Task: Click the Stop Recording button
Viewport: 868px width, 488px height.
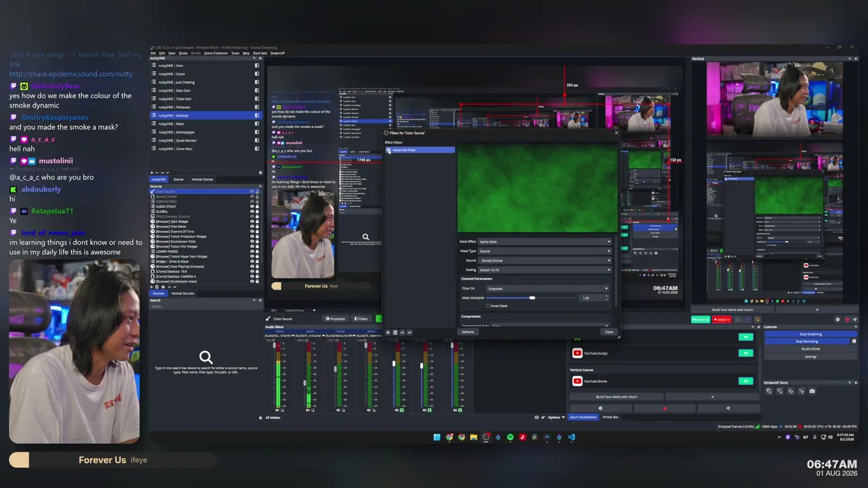Action: click(x=806, y=342)
